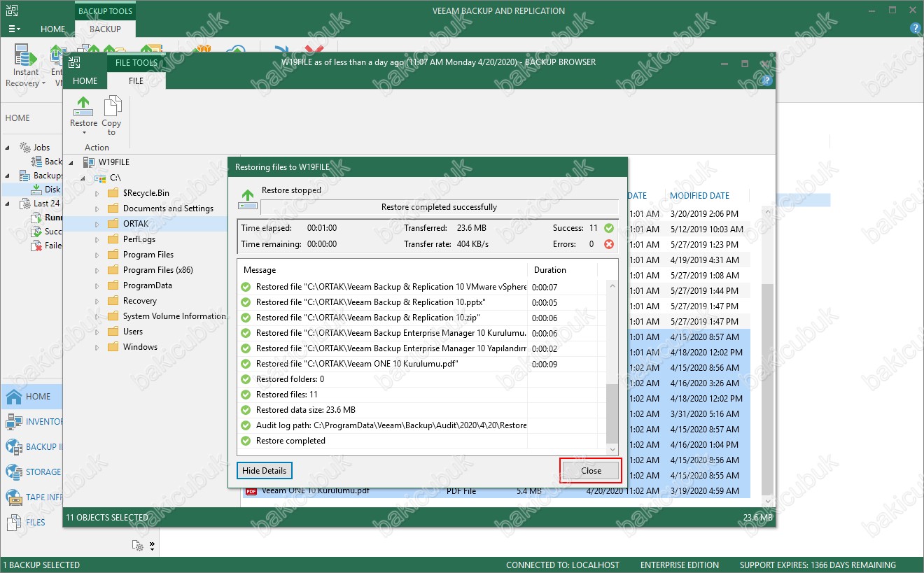Image resolution: width=924 pixels, height=573 pixels.
Task: Click the green check beside Restored files: 11
Action: [246, 395]
